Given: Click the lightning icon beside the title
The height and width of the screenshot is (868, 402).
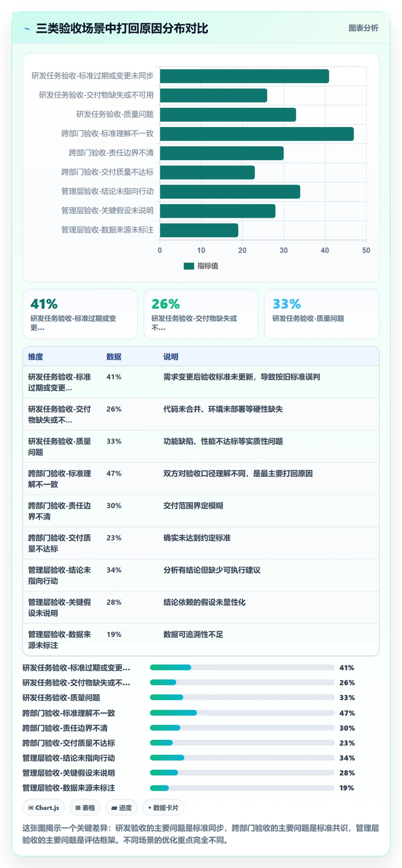Looking at the screenshot, I should [x=27, y=29].
